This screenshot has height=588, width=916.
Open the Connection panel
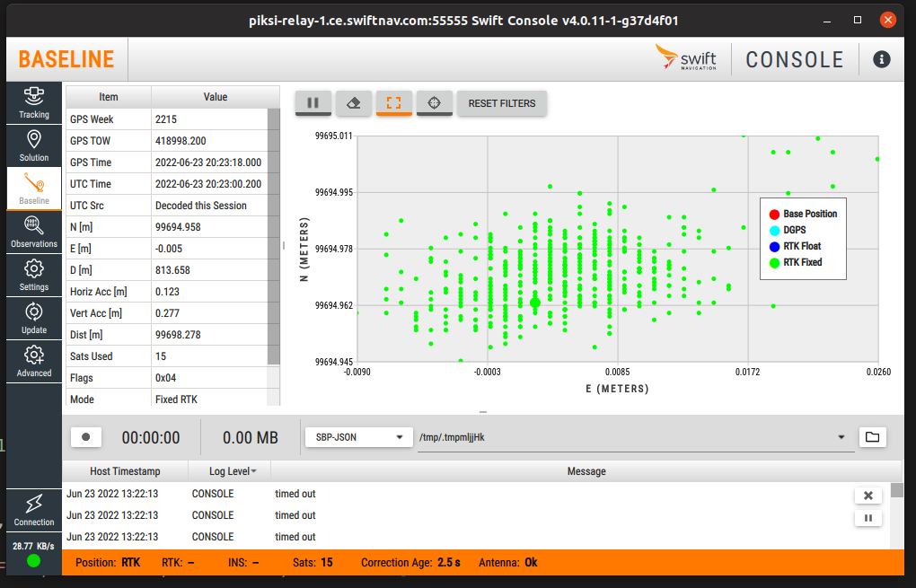tap(34, 510)
